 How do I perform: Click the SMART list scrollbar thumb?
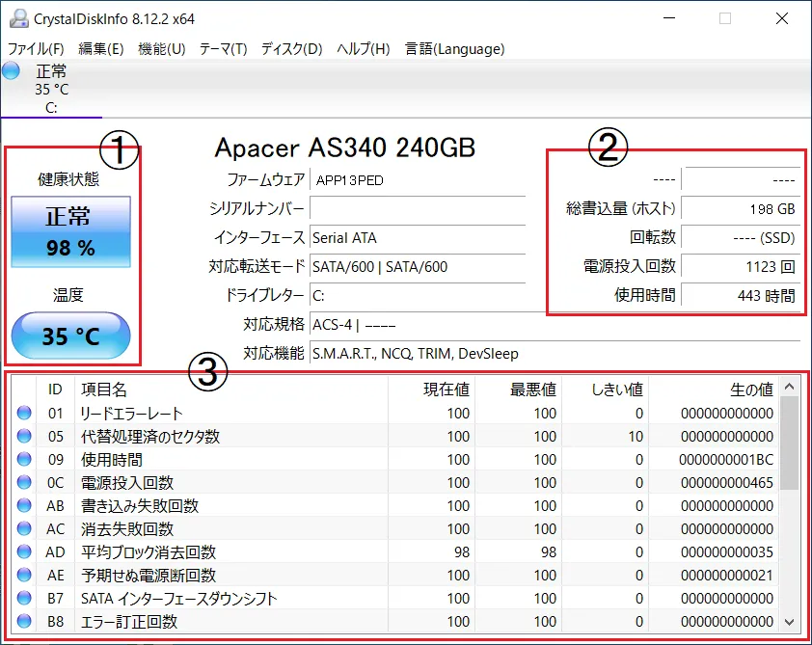(x=789, y=443)
